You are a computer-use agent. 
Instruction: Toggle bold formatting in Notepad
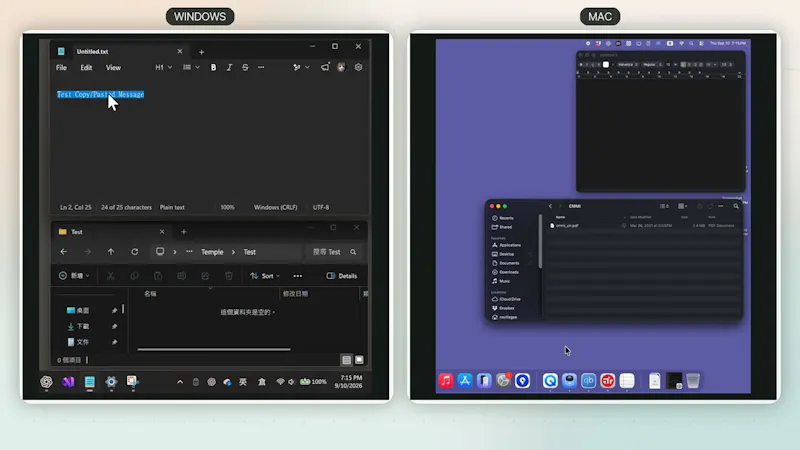(x=213, y=67)
